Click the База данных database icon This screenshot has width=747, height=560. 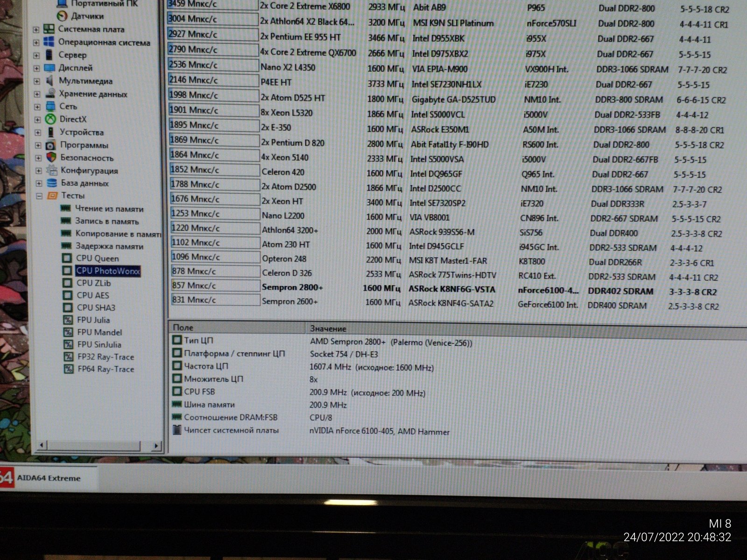(x=52, y=183)
